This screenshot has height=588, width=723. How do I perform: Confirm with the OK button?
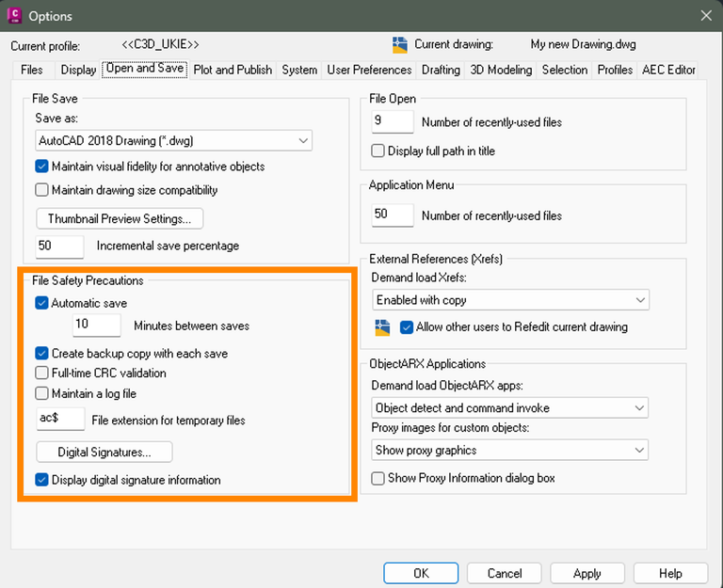pos(421,573)
